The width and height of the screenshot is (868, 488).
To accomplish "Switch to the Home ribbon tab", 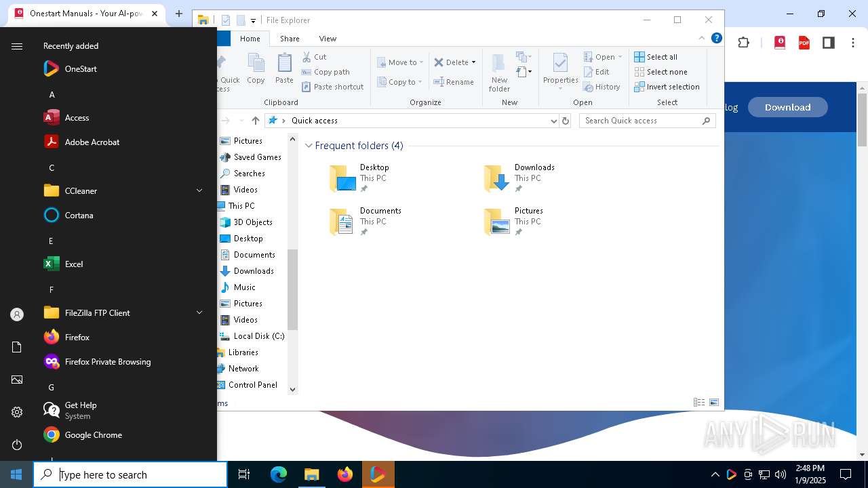I will pos(250,39).
